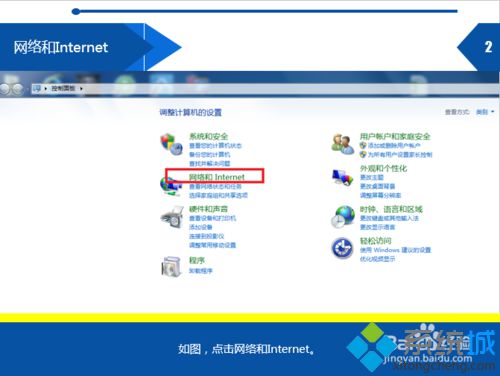The height and width of the screenshot is (376, 500).
Task: Open the 程序 category heading
Action: (x=197, y=260)
